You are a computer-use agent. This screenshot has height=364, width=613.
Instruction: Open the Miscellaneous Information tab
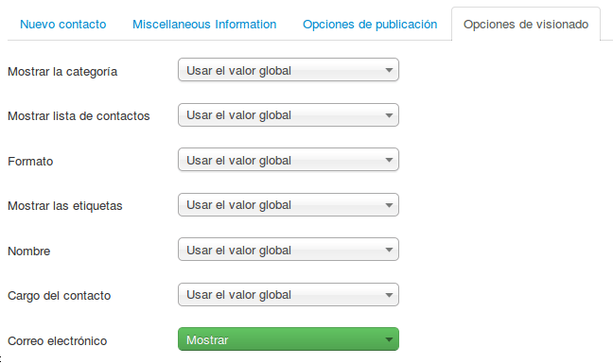[204, 25]
